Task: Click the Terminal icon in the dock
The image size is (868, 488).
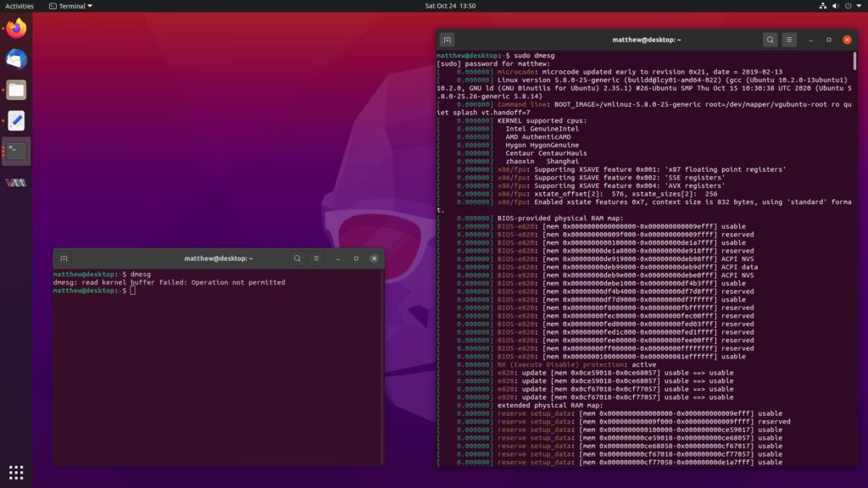Action: pos(16,152)
